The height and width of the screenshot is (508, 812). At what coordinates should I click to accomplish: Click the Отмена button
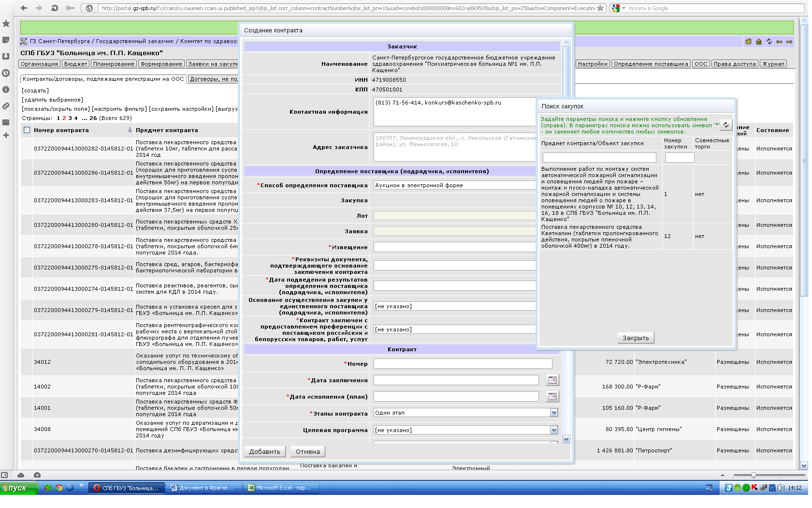click(308, 451)
